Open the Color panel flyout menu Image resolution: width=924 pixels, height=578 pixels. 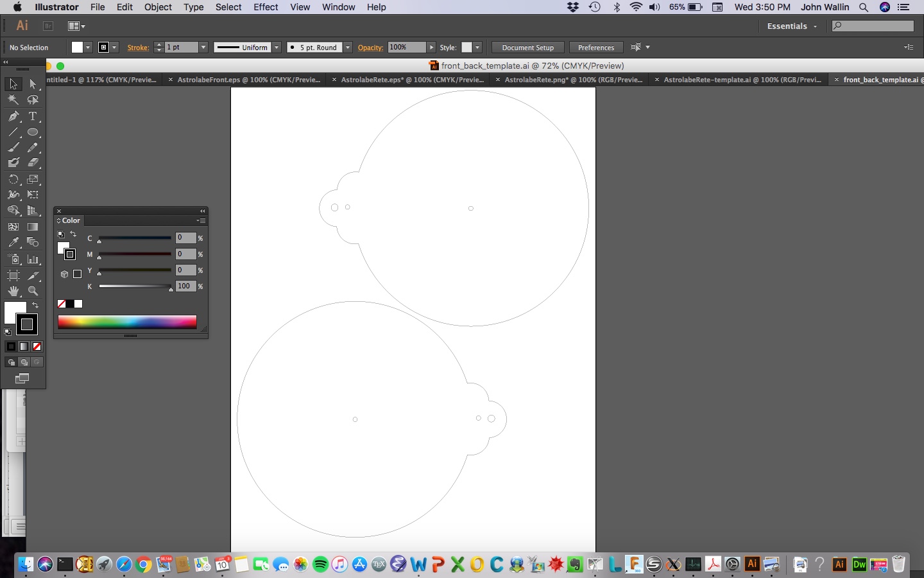click(x=202, y=220)
